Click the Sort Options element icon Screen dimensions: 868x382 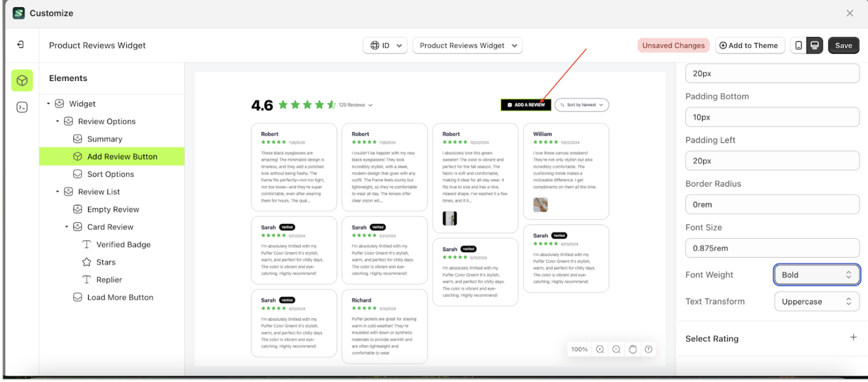[78, 174]
